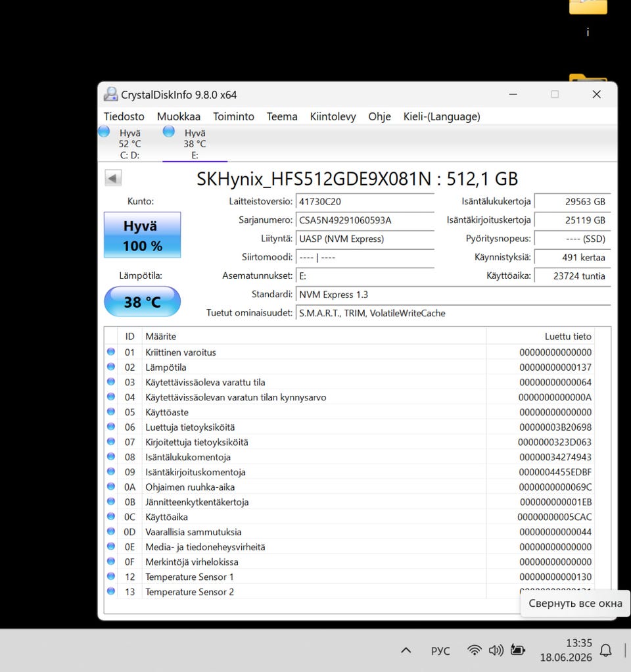This screenshot has height=672, width=631.
Task: Open the Muokkaa menu
Action: [179, 116]
